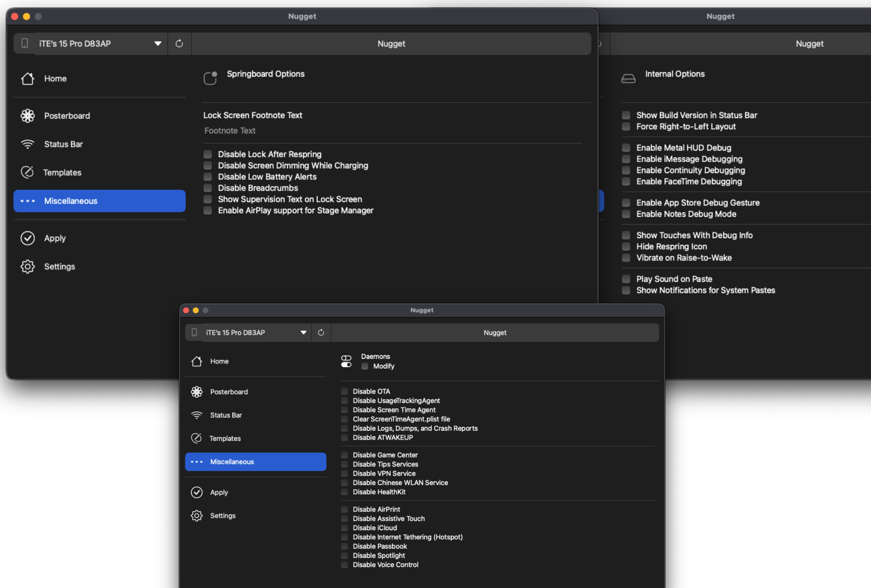Click Posterboard flower icon in the front window

(x=196, y=392)
